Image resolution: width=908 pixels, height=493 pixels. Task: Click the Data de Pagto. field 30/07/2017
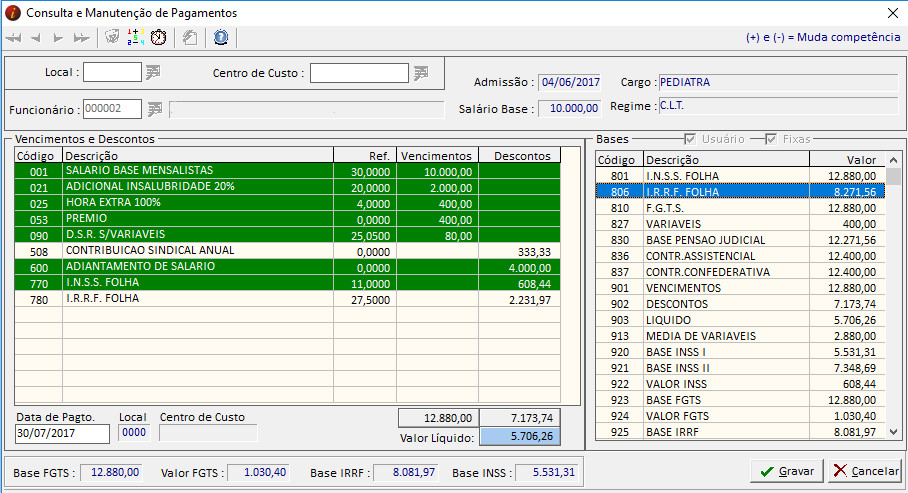(63, 434)
